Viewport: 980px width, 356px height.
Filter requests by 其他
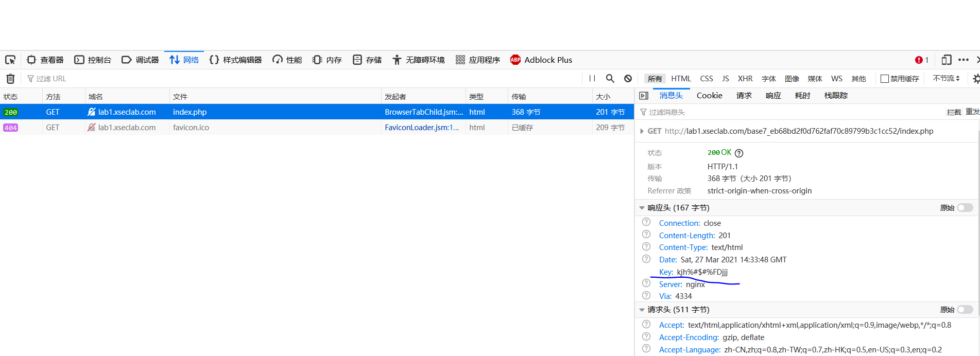click(x=858, y=79)
